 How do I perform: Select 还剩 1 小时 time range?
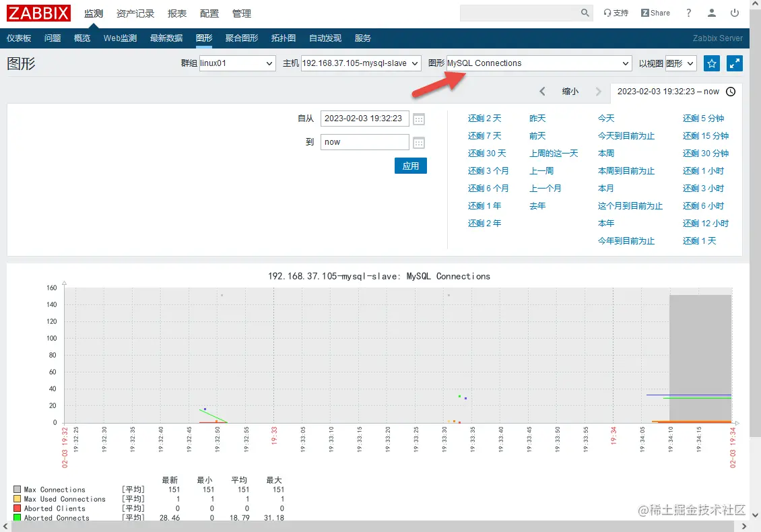pos(703,170)
